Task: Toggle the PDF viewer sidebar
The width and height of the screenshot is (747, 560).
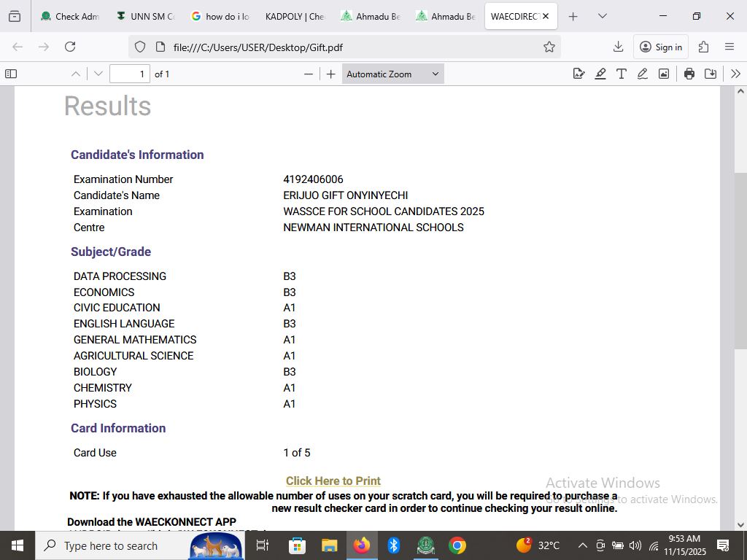Action: (11, 74)
